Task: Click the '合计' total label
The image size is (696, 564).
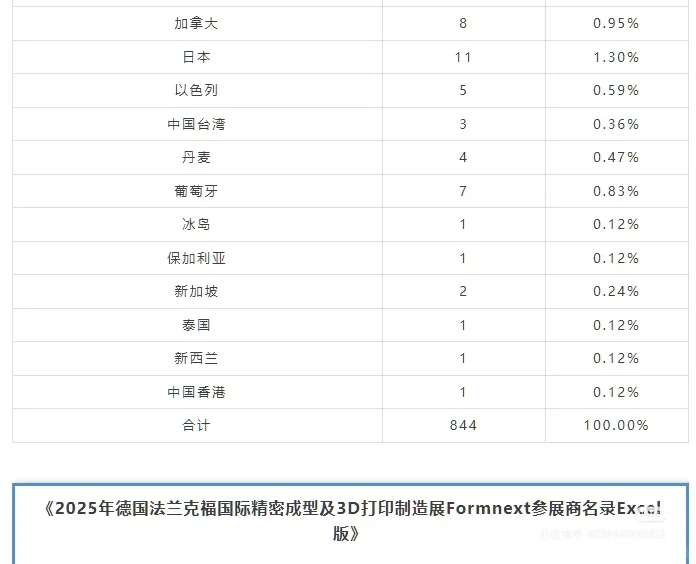Action: pyautogui.click(x=196, y=425)
